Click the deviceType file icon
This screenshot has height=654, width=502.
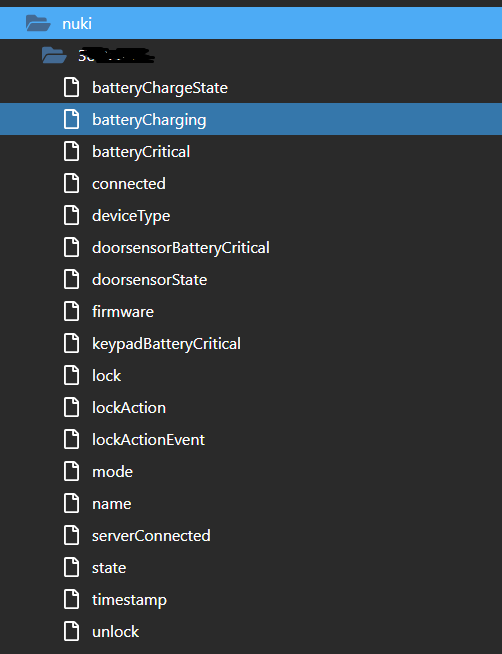(71, 216)
